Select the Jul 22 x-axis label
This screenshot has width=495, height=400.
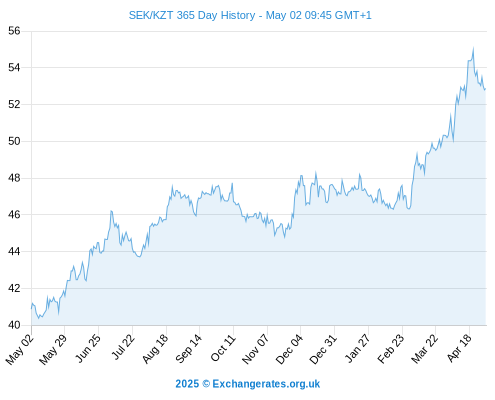click(x=123, y=347)
